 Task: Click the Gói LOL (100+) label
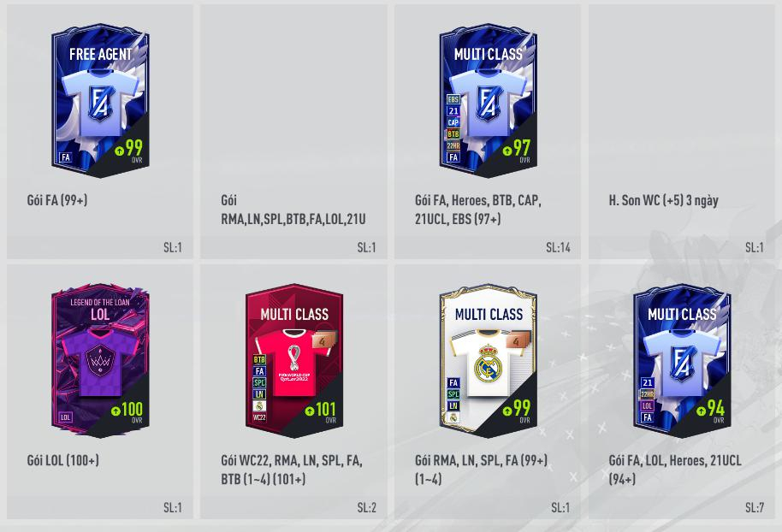62,459
